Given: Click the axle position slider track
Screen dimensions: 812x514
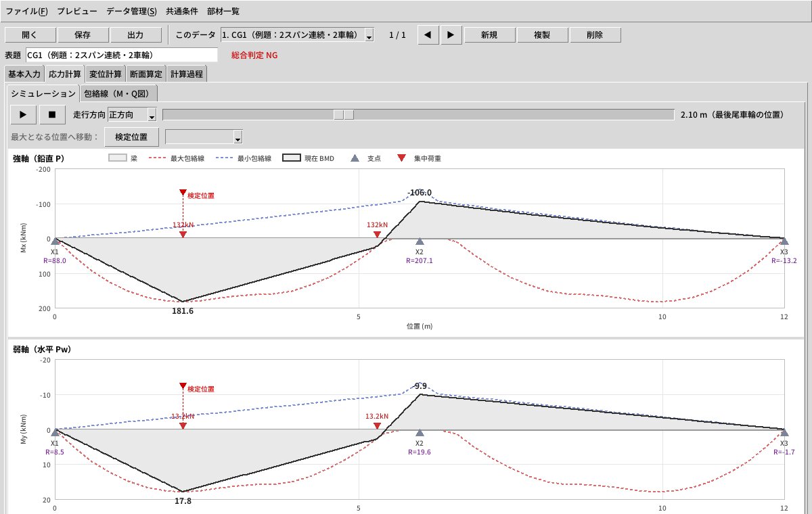Looking at the screenshot, I should [418, 115].
